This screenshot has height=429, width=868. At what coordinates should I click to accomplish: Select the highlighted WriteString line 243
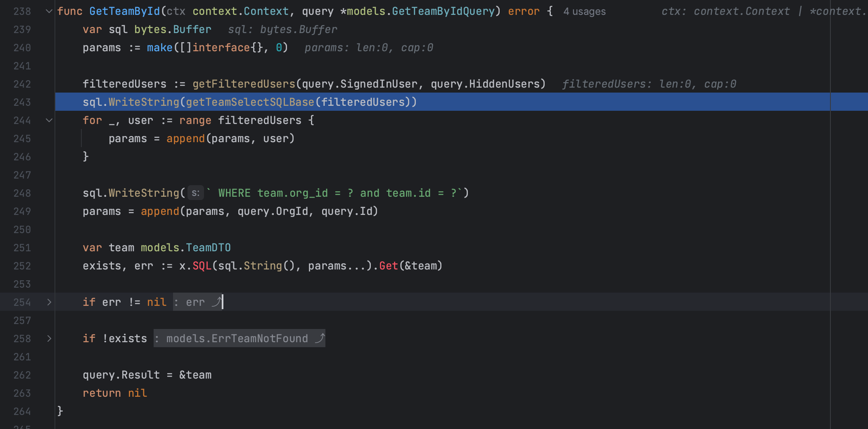tap(249, 102)
